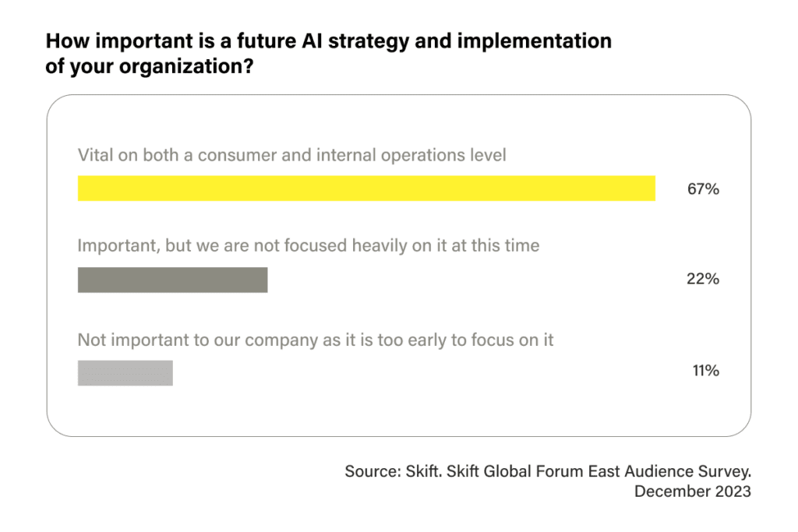Viewport: 798px width, 532px height.
Task: Click the 'Source: Skift' attribution line
Action: 548,471
